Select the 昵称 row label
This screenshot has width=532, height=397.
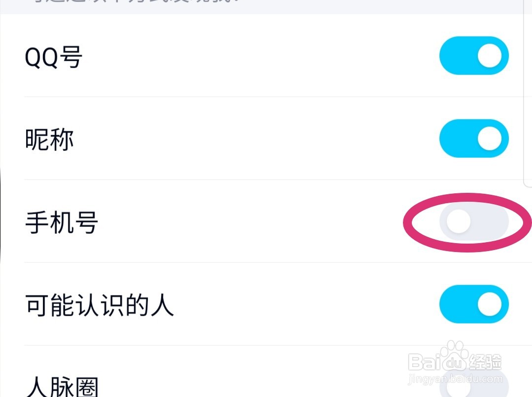click(x=49, y=139)
